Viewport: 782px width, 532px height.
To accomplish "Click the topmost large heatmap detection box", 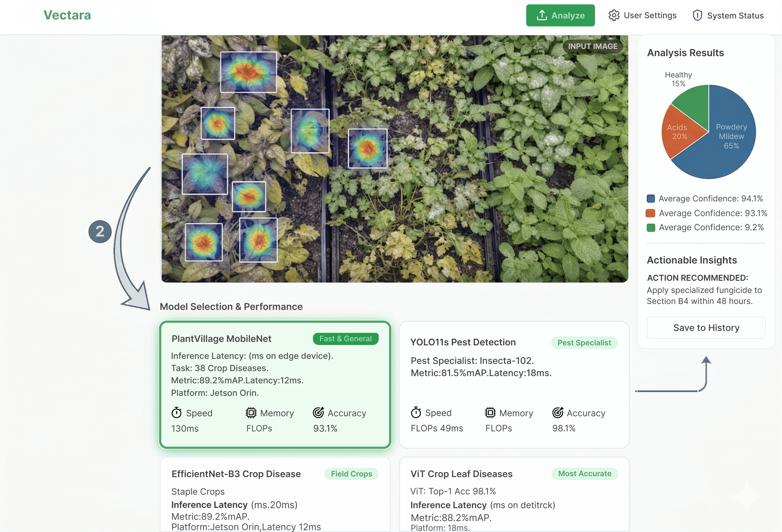I will [248, 72].
